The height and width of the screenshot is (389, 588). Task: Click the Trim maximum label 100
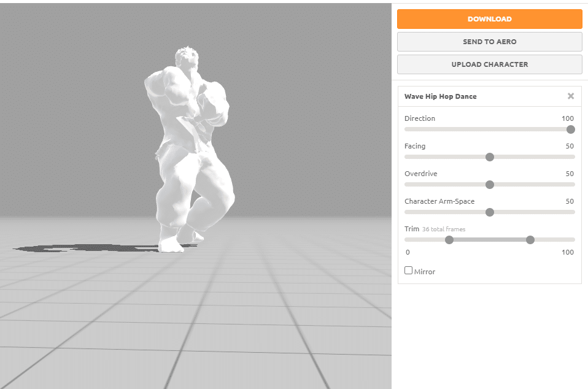click(x=568, y=252)
